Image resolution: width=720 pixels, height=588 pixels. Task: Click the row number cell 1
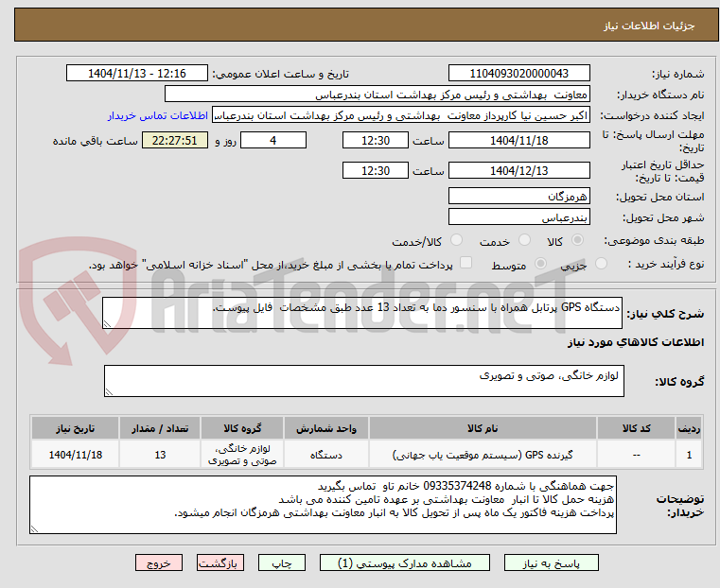coord(689,455)
